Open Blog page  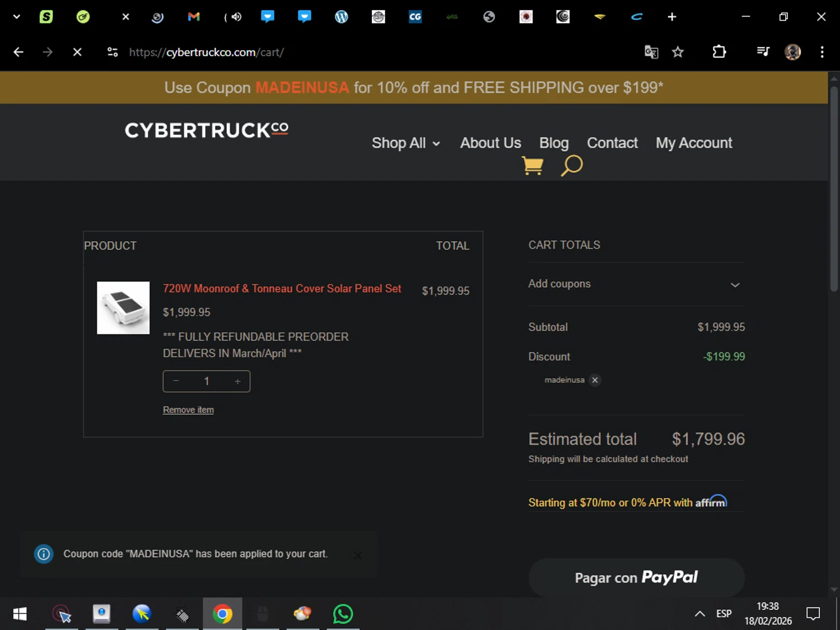click(554, 143)
